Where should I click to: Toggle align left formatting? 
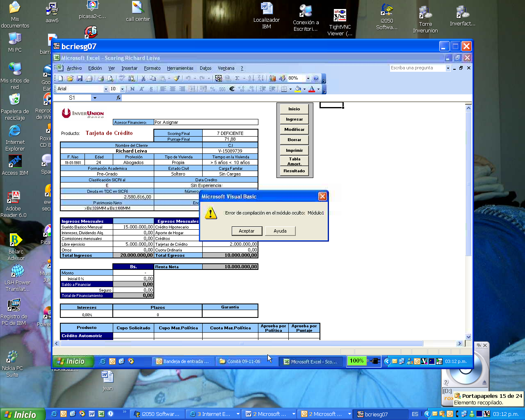(163, 89)
